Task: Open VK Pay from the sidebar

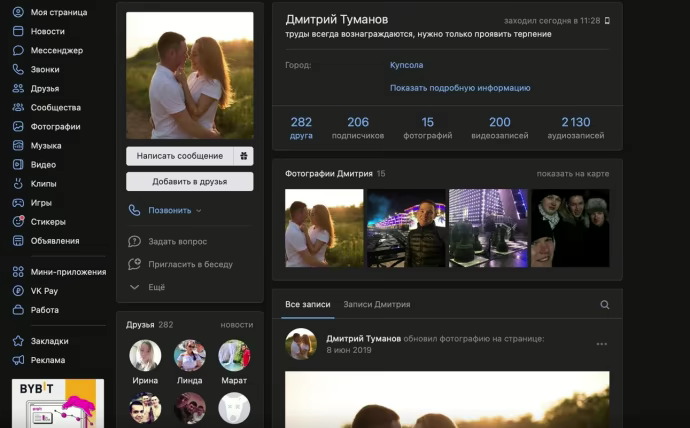Action: (x=44, y=291)
